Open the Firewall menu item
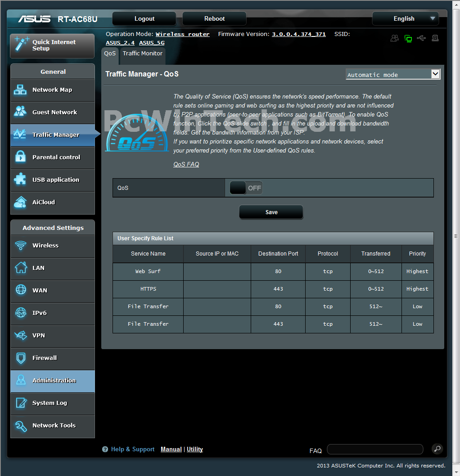Viewport: 460px width, 476px height. (53, 358)
